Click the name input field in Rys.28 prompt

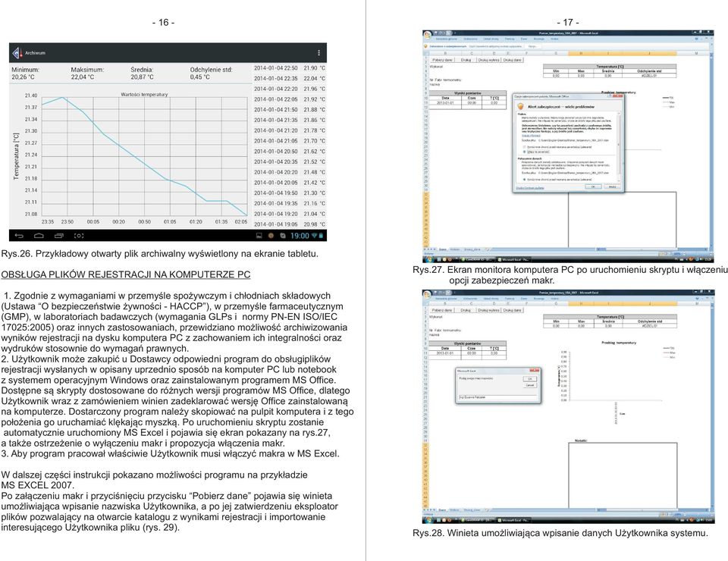pos(498,397)
